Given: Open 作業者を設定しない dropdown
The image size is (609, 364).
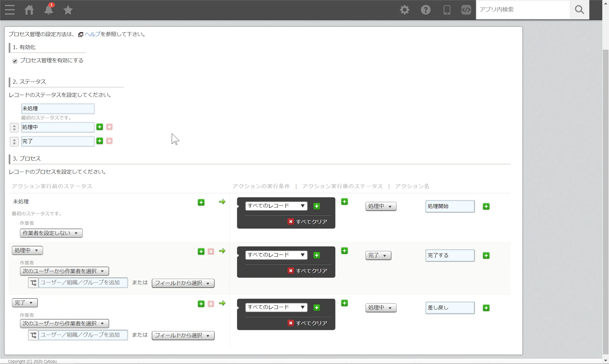Looking at the screenshot, I should coord(51,233).
